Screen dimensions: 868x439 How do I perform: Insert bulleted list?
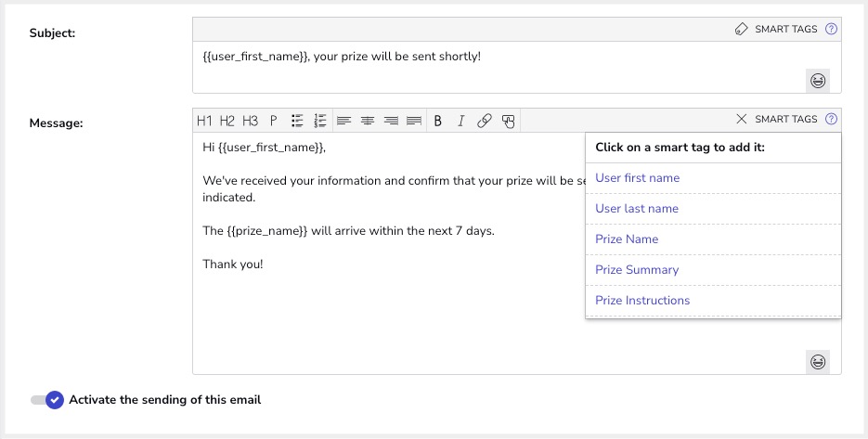tap(297, 121)
